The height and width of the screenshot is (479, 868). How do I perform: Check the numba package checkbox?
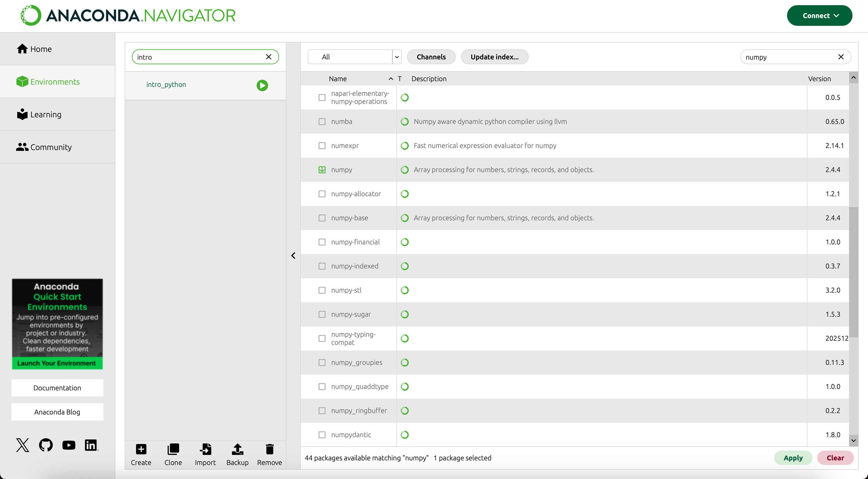coord(322,122)
